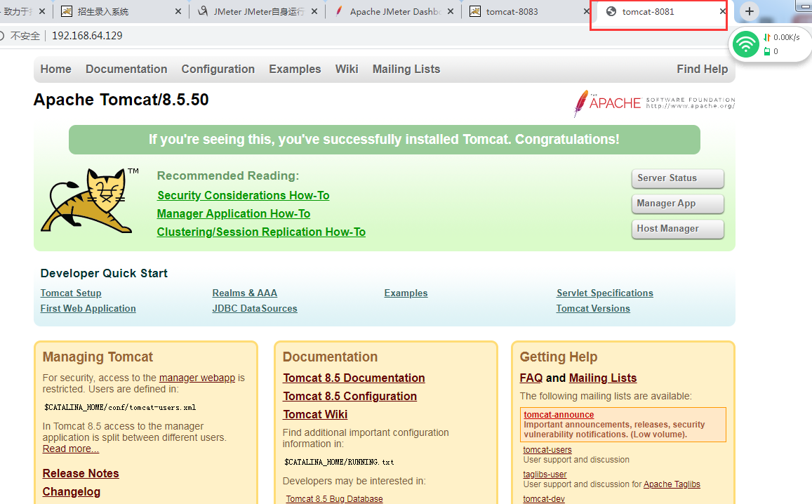Open the First Web Application link
The width and height of the screenshot is (812, 504).
pyautogui.click(x=88, y=309)
